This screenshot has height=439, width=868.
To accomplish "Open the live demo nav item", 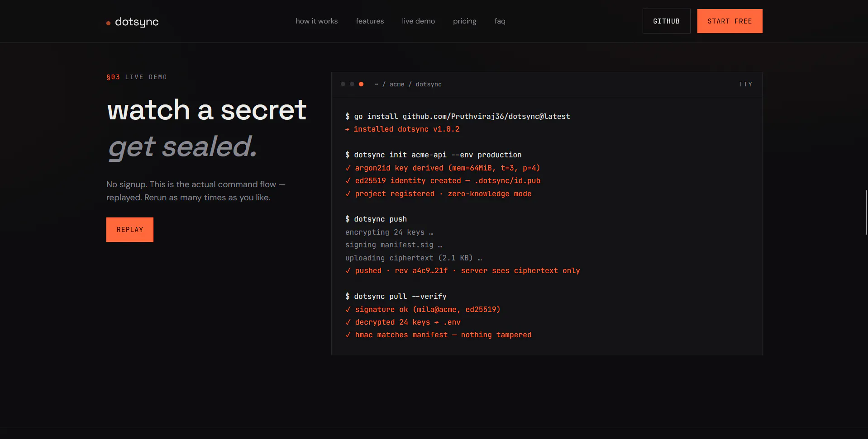I will coord(418,21).
